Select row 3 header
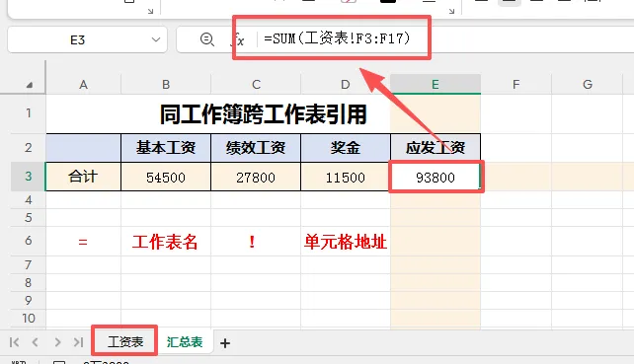634x364 pixels. [x=29, y=177]
